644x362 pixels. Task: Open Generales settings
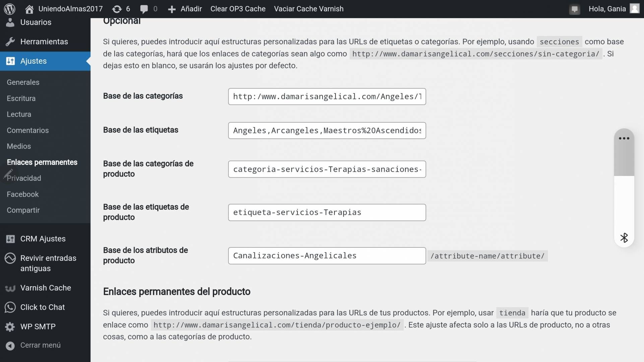tap(23, 82)
